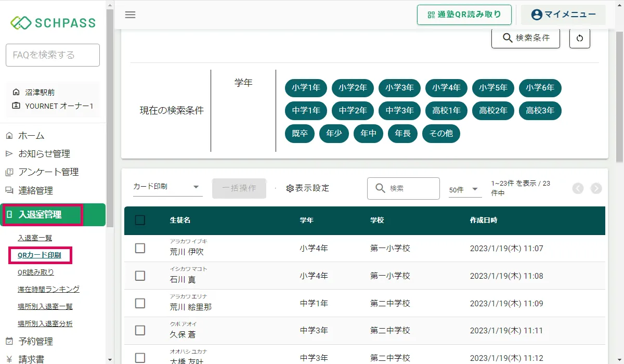Viewport: 624px width, 364px height.
Task: Open the 入退室一覧 link
Action: [35, 238]
